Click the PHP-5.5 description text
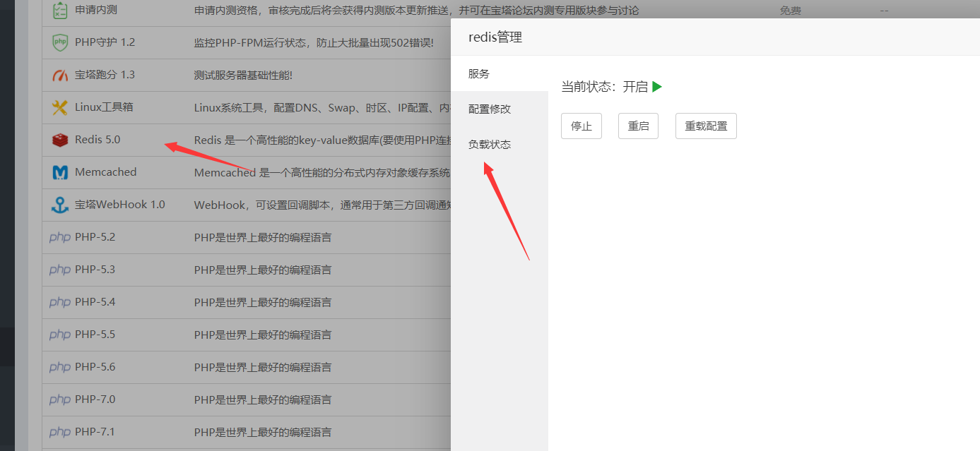The height and width of the screenshot is (451, 980). [263, 335]
